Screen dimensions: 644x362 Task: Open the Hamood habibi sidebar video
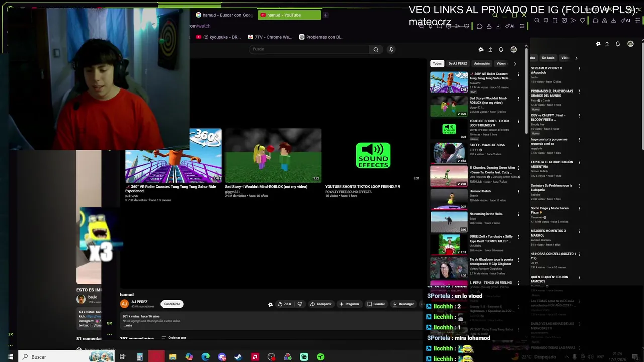[449, 199]
